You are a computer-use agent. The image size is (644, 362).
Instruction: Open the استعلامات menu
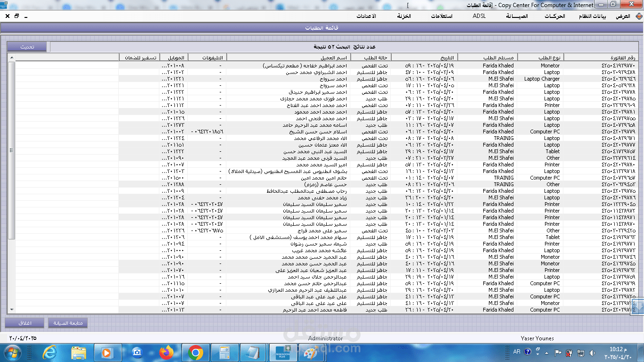(x=442, y=16)
